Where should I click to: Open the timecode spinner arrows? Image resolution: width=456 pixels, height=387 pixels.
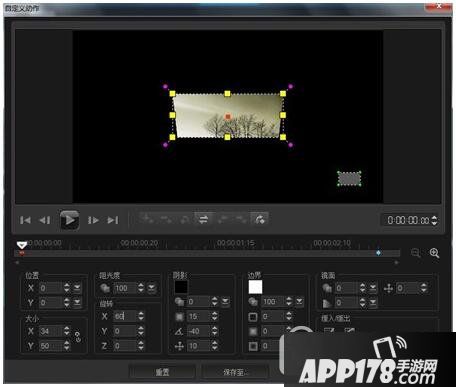pyautogui.click(x=434, y=220)
